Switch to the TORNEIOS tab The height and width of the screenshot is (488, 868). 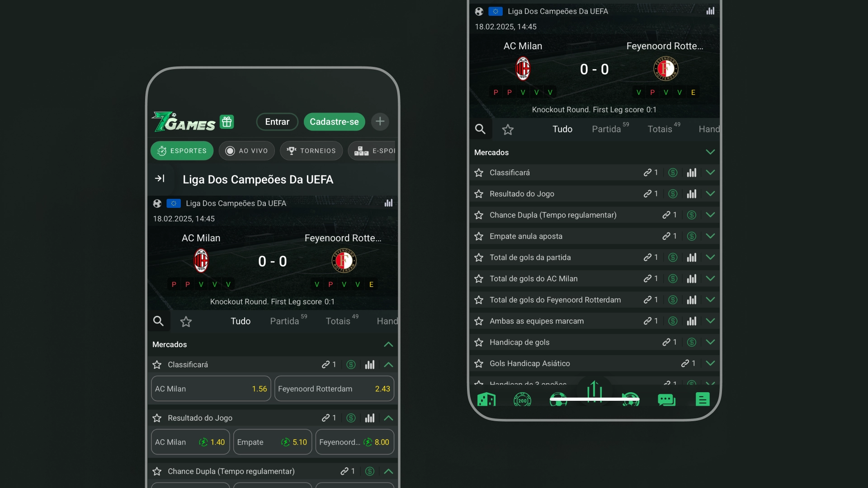click(x=311, y=151)
